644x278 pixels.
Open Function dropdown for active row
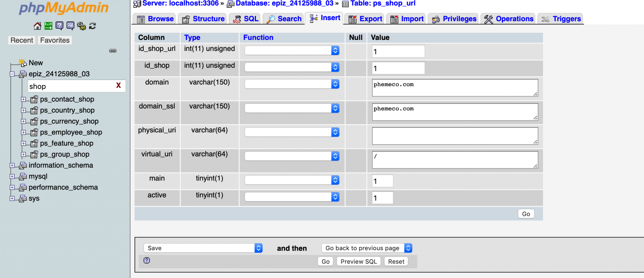pyautogui.click(x=292, y=197)
